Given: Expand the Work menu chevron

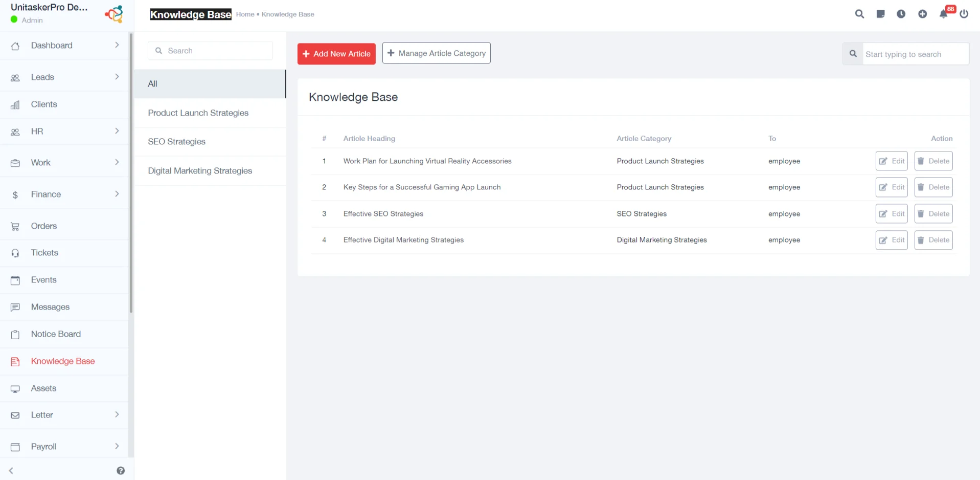Looking at the screenshot, I should pos(117,162).
